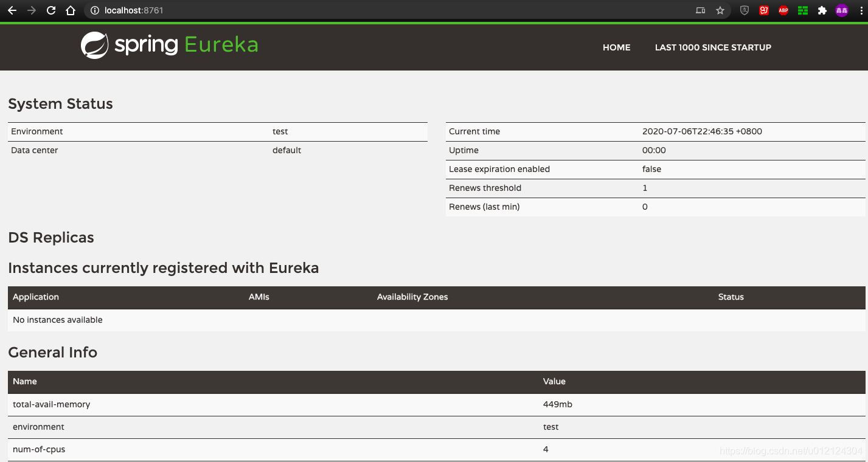The width and height of the screenshot is (868, 462).
Task: Select the total-avail-memory row name
Action: (x=52, y=404)
